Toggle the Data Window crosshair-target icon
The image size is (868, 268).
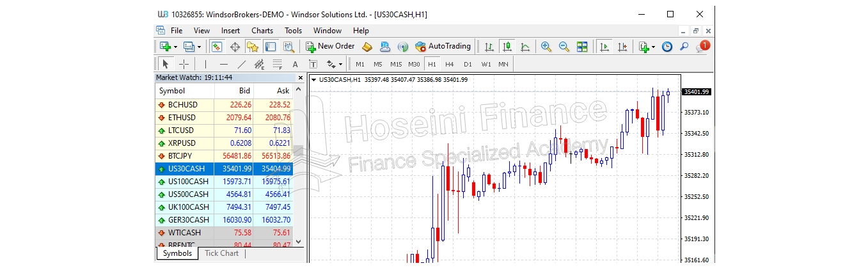pyautogui.click(x=235, y=47)
